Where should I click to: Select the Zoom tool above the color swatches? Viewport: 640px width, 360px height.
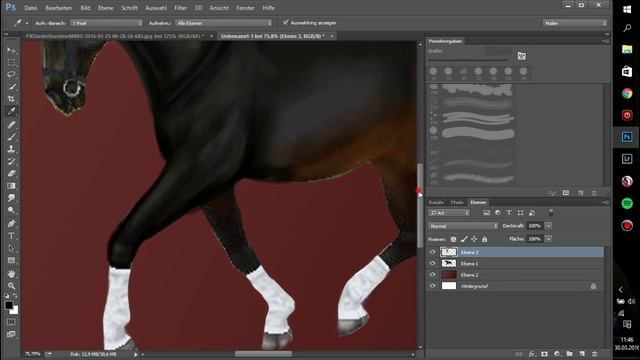tap(11, 286)
